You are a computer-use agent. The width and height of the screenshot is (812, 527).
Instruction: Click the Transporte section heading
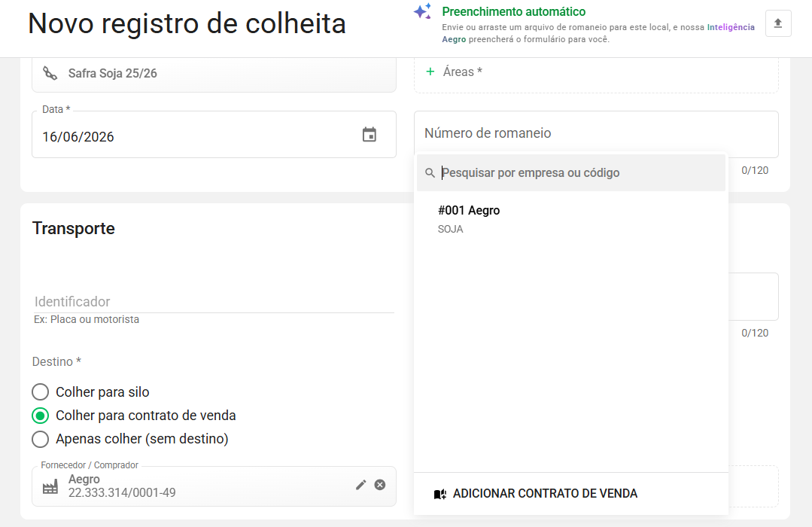point(74,229)
